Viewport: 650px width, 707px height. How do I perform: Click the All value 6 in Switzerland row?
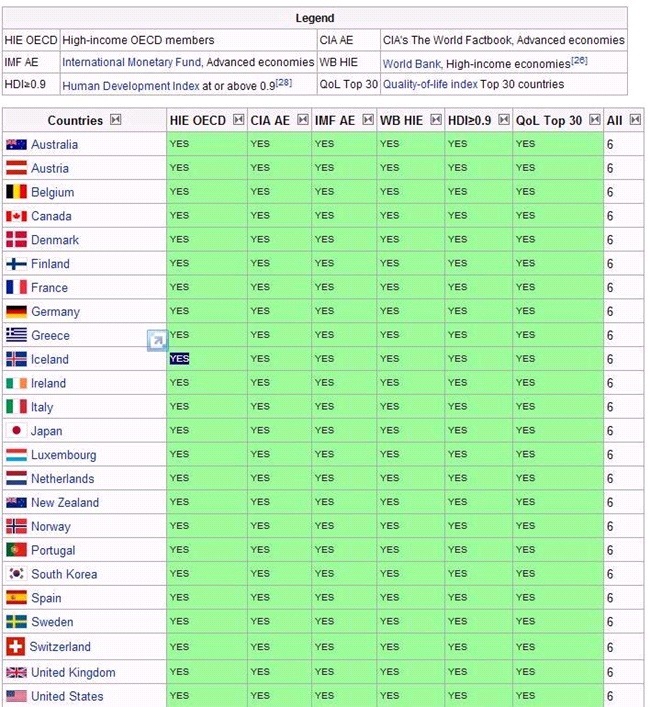610,647
